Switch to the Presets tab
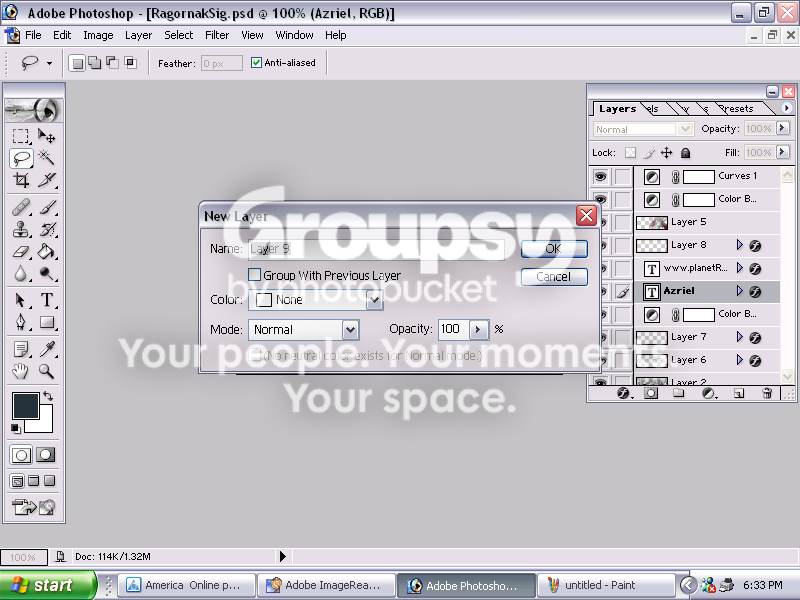 [738, 109]
